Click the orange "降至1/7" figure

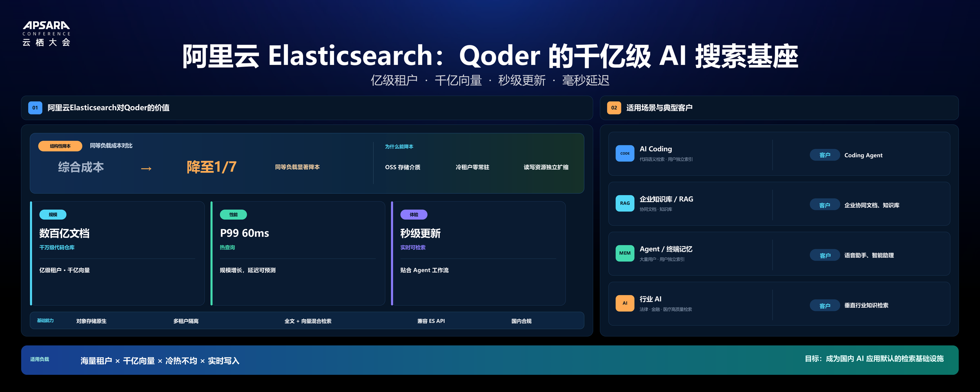coord(212,167)
